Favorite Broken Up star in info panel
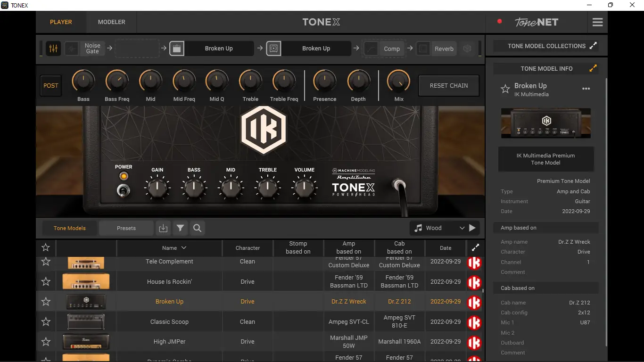 point(505,89)
